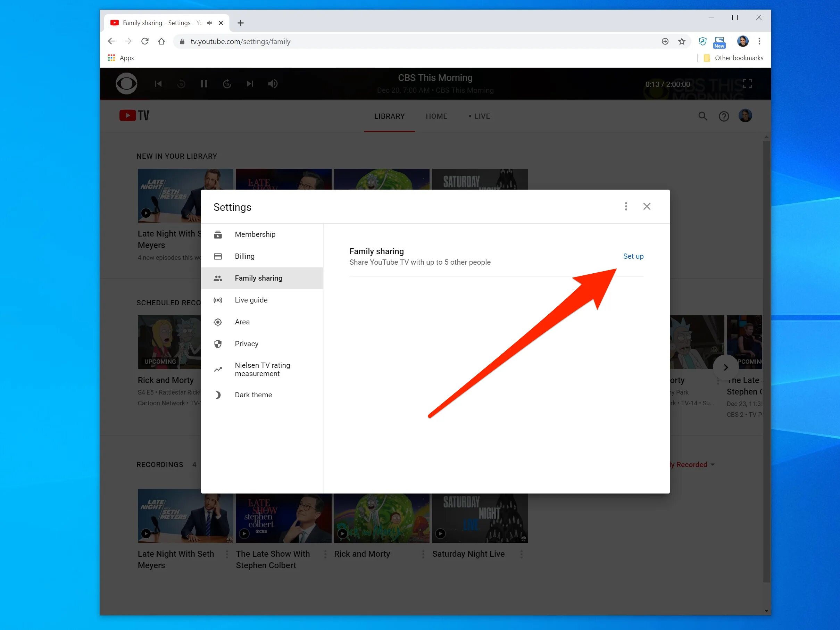840x630 pixels.
Task: Enter fullscreen video mode
Action: tap(747, 84)
